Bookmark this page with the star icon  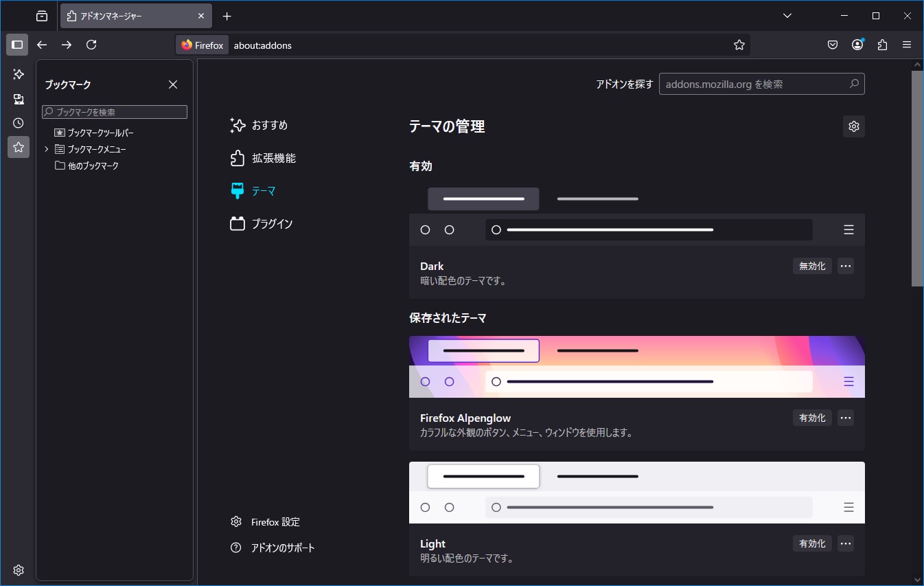739,45
